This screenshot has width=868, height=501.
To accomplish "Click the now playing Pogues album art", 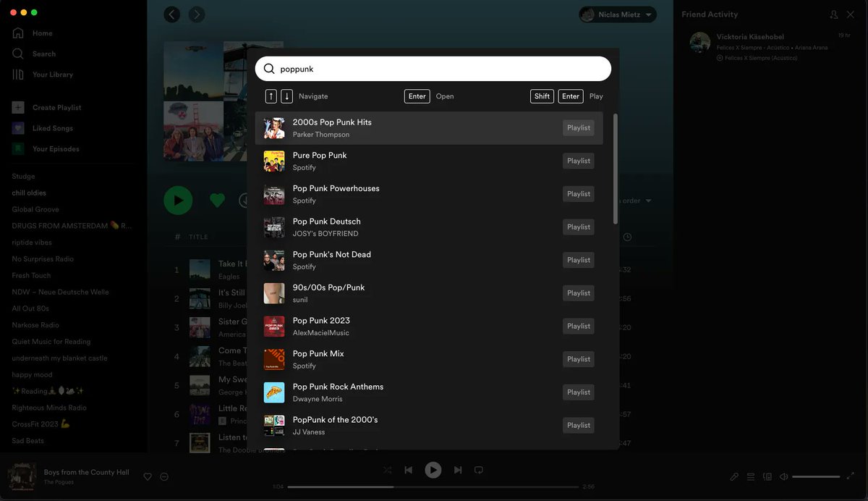I will tap(22, 476).
